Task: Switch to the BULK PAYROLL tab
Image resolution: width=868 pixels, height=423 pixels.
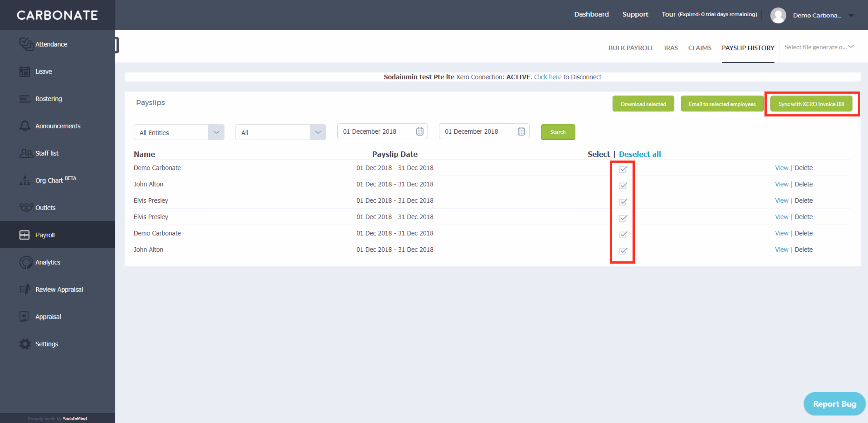Action: pyautogui.click(x=631, y=48)
